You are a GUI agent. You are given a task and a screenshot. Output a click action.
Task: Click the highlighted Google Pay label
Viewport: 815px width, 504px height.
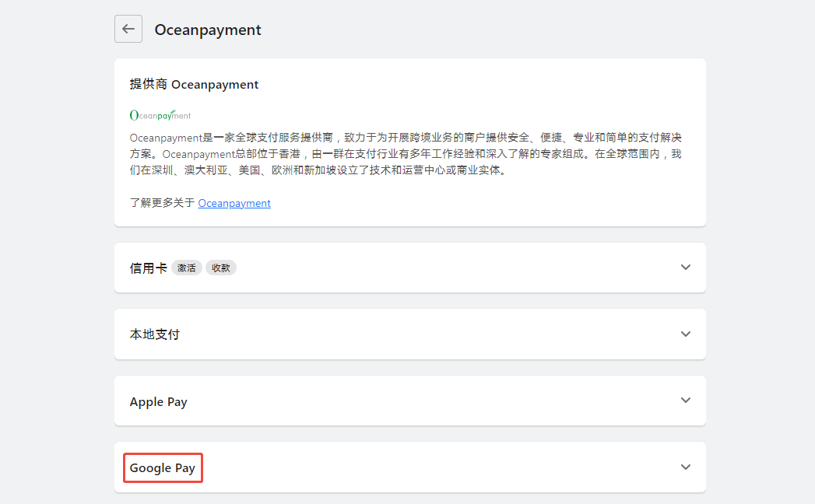coord(163,468)
